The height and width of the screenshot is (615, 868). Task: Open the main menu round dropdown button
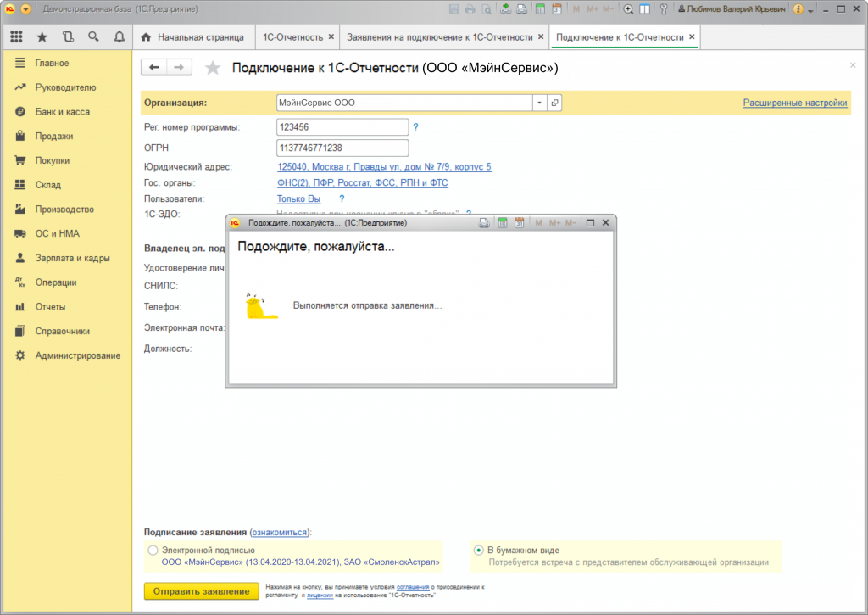pyautogui.click(x=25, y=9)
